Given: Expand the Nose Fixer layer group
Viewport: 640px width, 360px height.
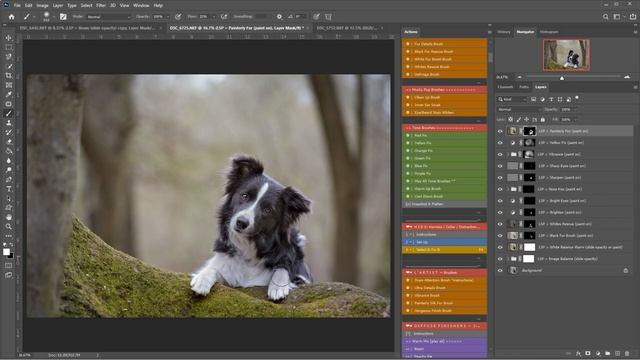Looking at the screenshot, I should pos(508,189).
